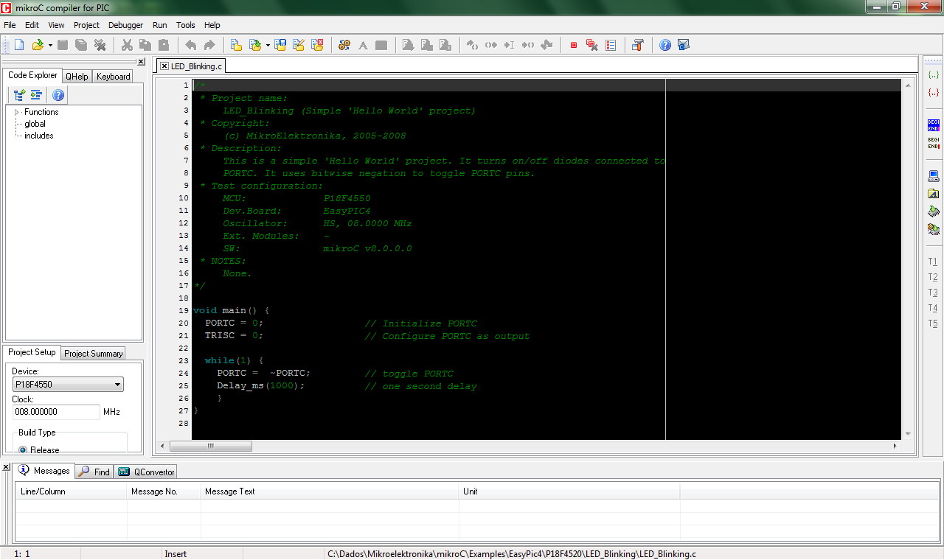Open the dropdown arrow beside Open File
Screen dimensions: 944x560
tap(50, 45)
